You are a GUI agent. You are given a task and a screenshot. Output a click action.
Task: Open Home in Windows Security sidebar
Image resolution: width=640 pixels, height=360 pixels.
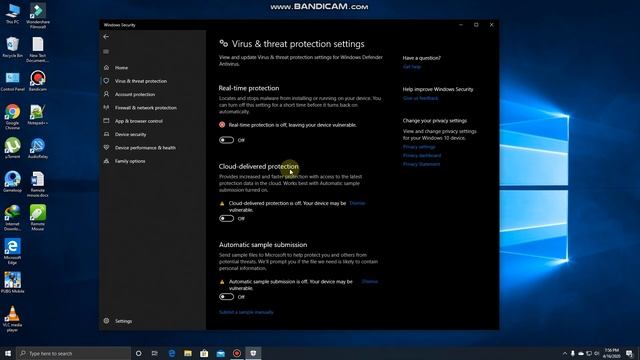coord(121,68)
